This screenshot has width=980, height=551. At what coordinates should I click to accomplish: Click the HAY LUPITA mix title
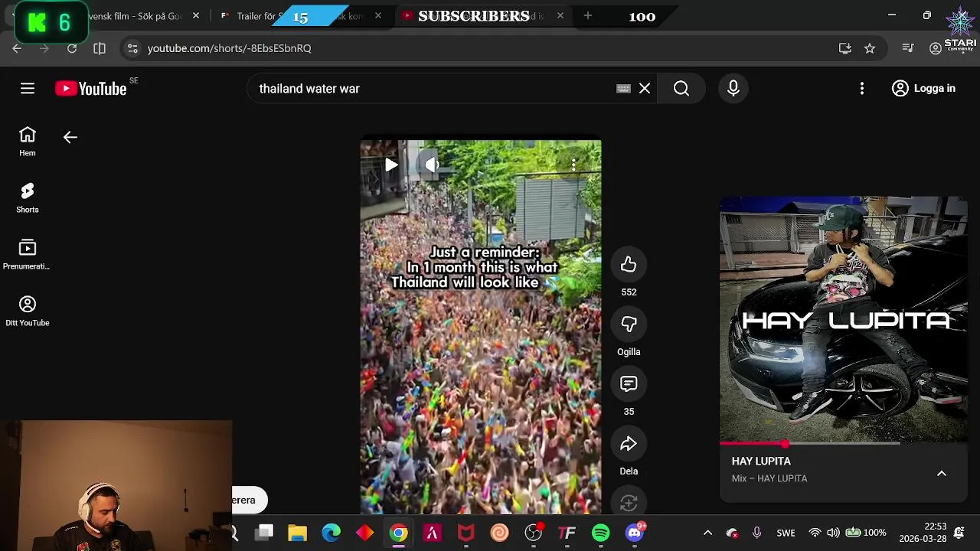(x=761, y=461)
